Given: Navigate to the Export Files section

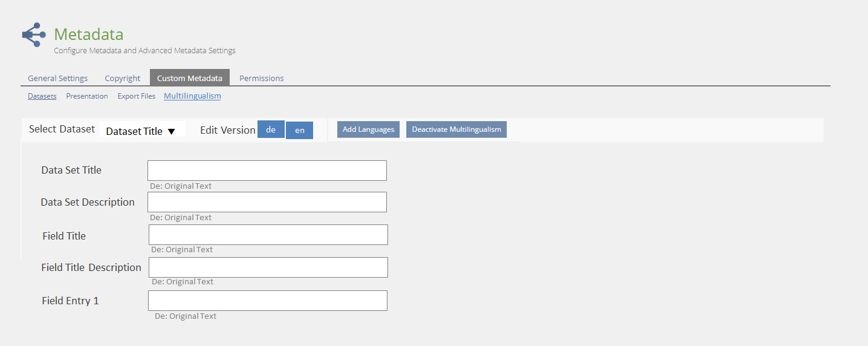Looking at the screenshot, I should 136,96.
